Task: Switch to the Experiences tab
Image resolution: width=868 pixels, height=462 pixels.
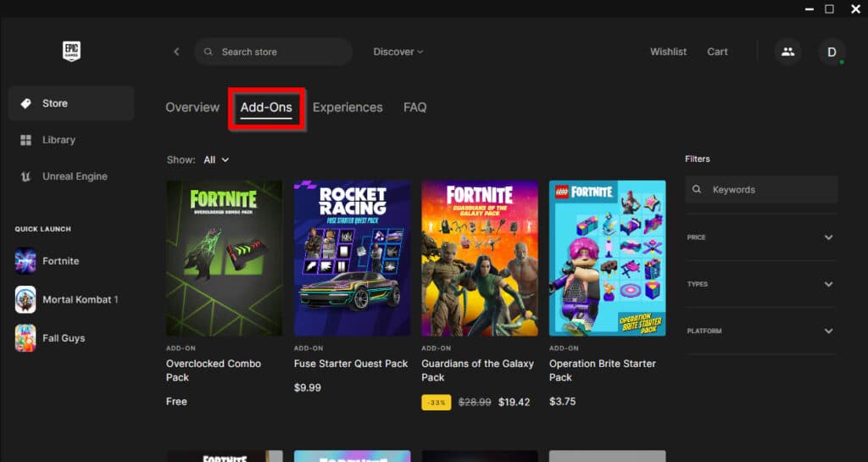Action: 348,108
